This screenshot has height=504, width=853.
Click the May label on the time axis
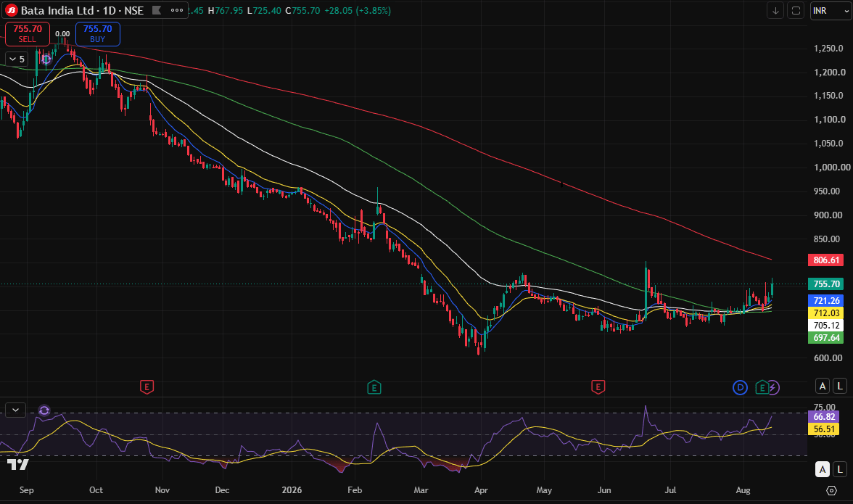click(544, 490)
